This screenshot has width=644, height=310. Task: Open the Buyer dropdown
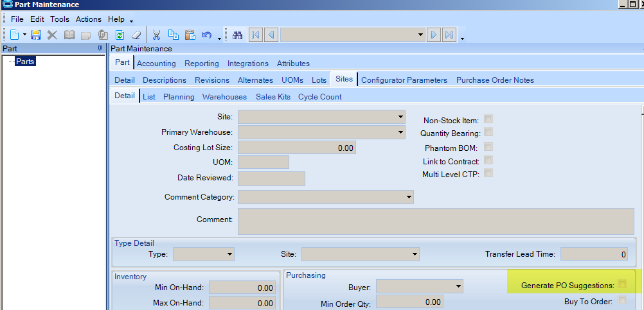click(458, 286)
